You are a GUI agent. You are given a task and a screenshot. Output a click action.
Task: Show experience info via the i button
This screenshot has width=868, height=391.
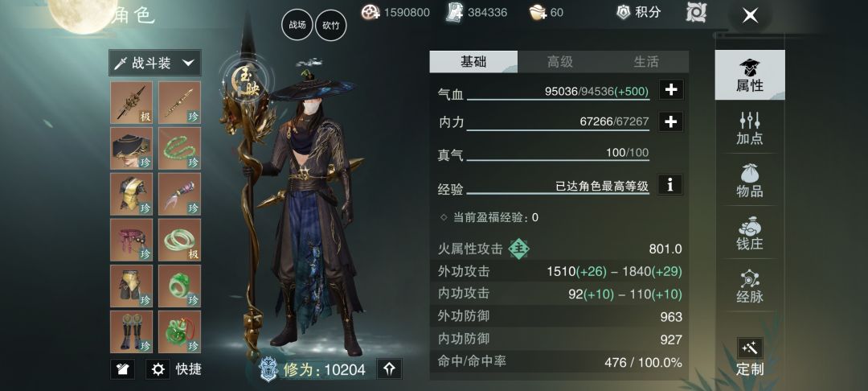(x=670, y=184)
